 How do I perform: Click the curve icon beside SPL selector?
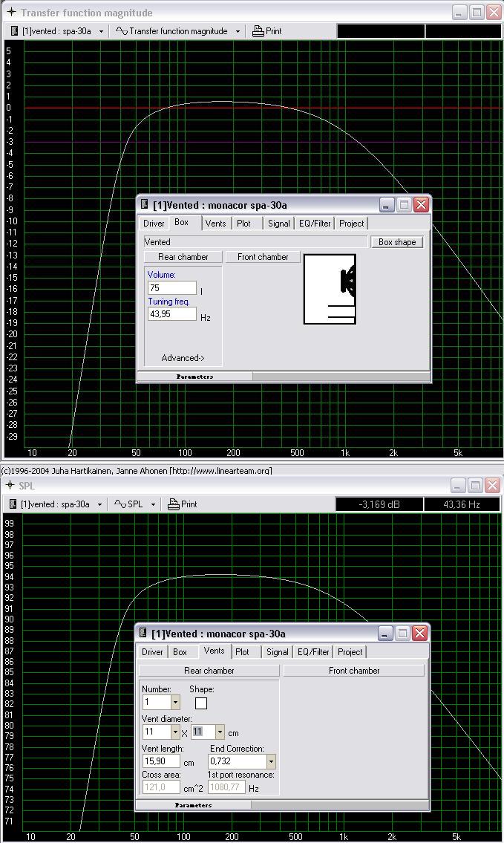tap(120, 504)
